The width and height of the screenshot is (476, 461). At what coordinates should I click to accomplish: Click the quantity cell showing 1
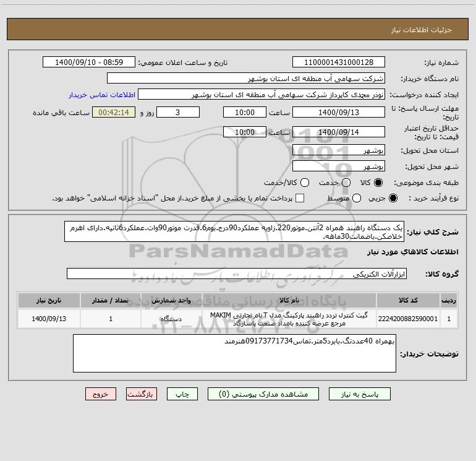(x=111, y=319)
